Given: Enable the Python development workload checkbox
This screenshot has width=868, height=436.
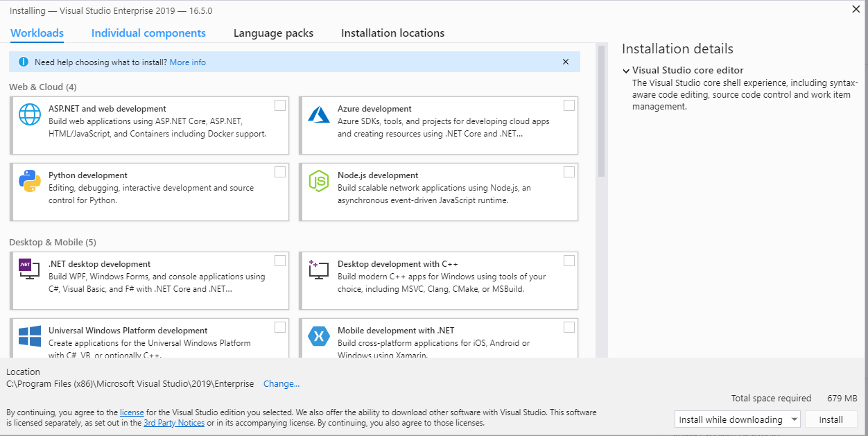Looking at the screenshot, I should pyautogui.click(x=280, y=172).
